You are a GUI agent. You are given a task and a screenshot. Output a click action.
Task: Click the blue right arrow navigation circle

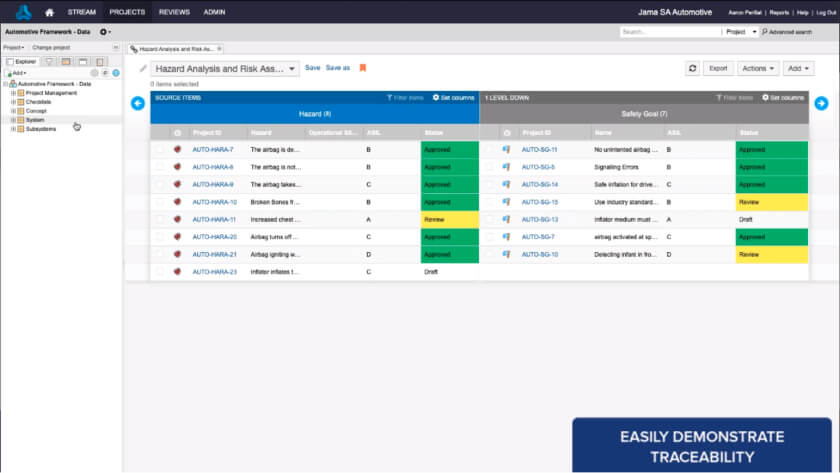click(x=821, y=103)
